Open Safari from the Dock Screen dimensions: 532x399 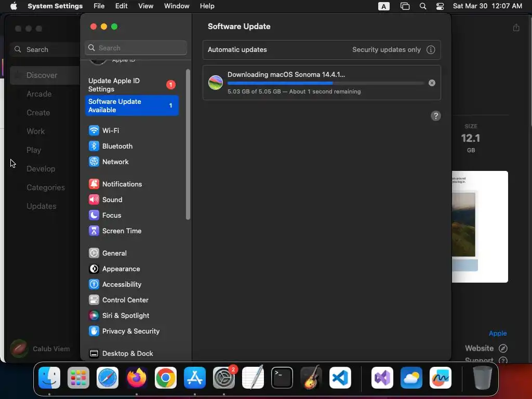click(108, 378)
